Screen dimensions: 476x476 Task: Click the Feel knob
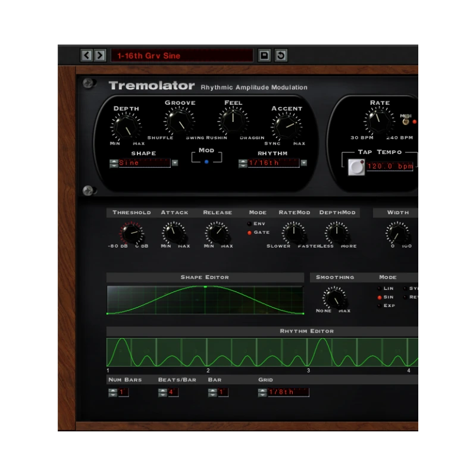(233, 121)
